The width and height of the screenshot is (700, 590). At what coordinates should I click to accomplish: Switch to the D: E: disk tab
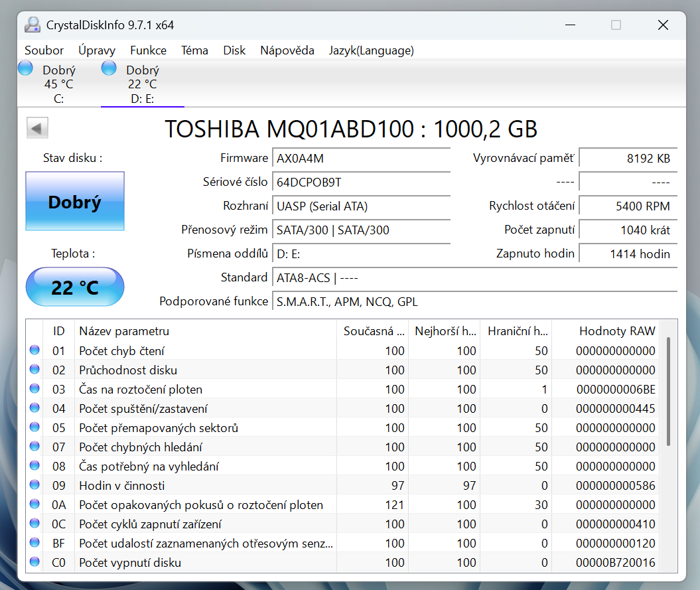pos(142,83)
